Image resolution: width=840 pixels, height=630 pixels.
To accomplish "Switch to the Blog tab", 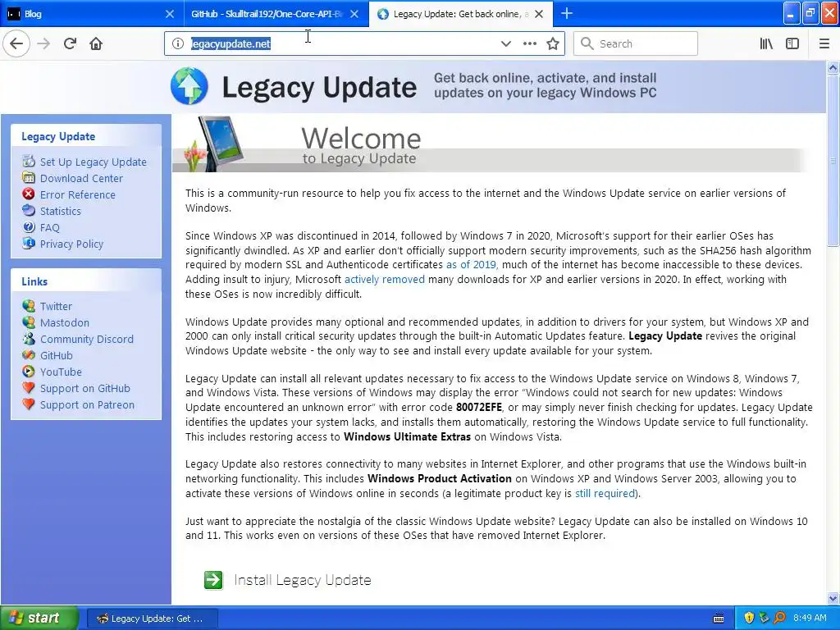I will click(92, 14).
